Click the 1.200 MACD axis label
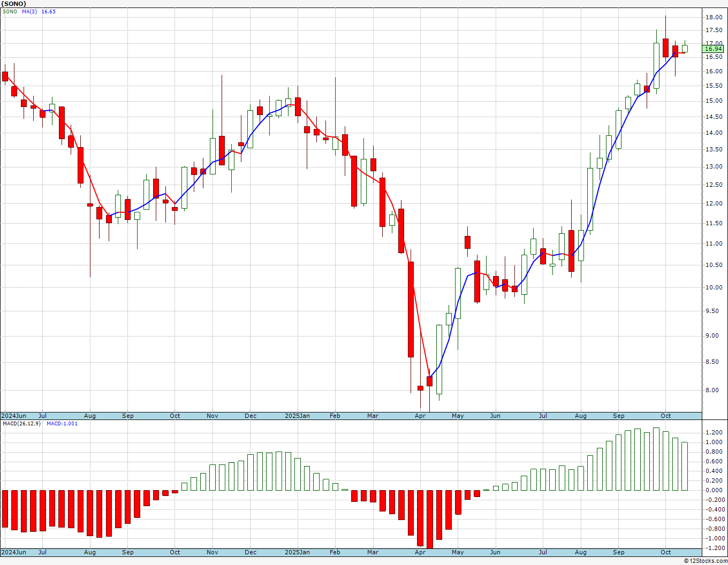Viewport: 728px width, 565px height. 714,432
